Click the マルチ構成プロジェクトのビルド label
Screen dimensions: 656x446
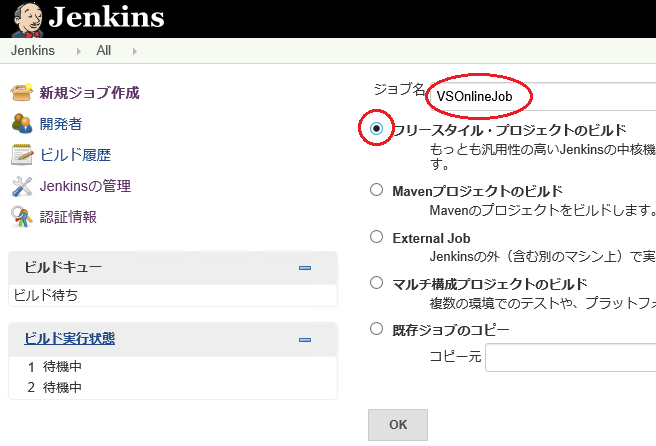[x=490, y=285]
